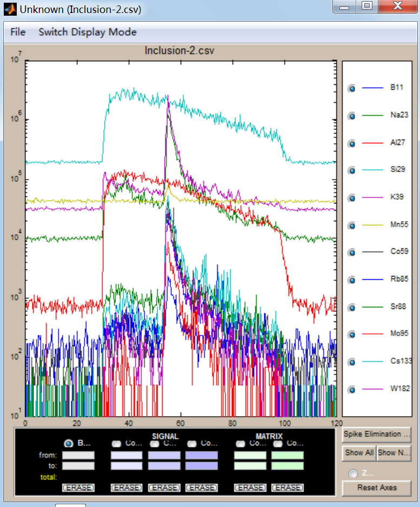Toggle the Cs133 trace radio button
The height and width of the screenshot is (507, 420).
[x=351, y=362]
